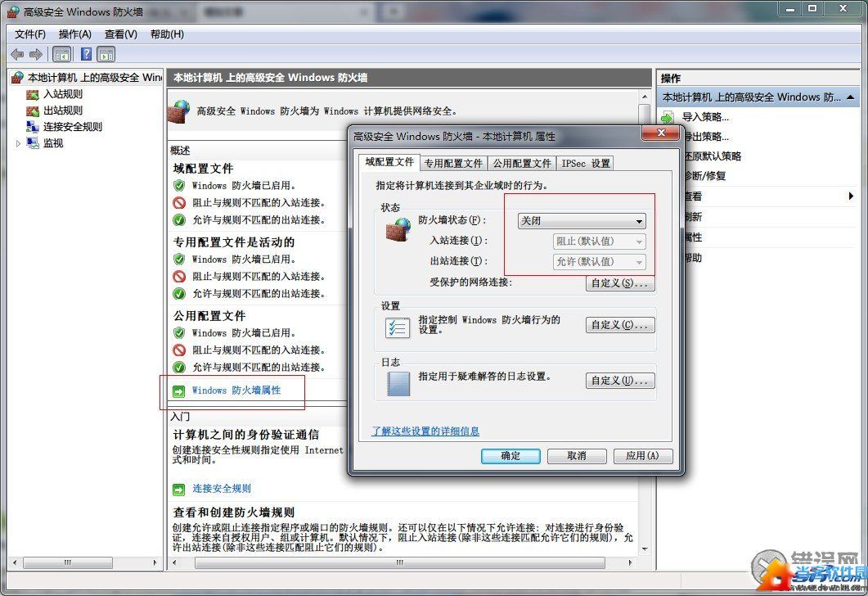Screen dimensions: 868x596
Task: Click red block icon under 域配置文件
Action: (x=179, y=203)
